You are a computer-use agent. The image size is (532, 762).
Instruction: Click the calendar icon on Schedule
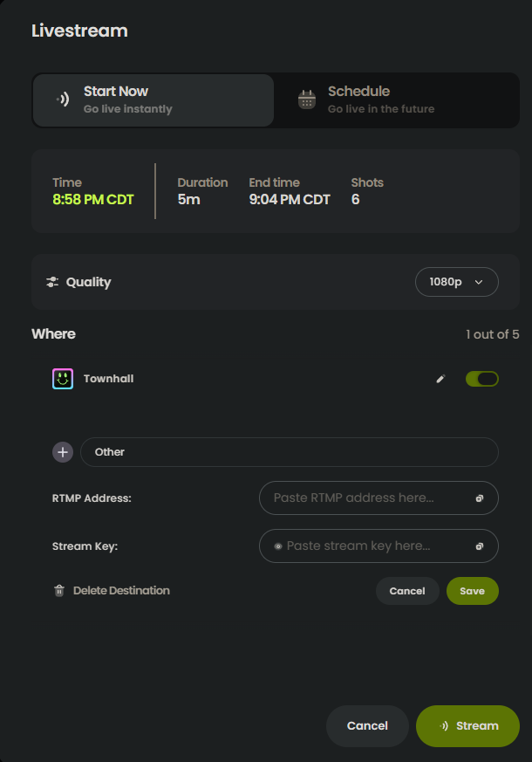pyautogui.click(x=307, y=100)
